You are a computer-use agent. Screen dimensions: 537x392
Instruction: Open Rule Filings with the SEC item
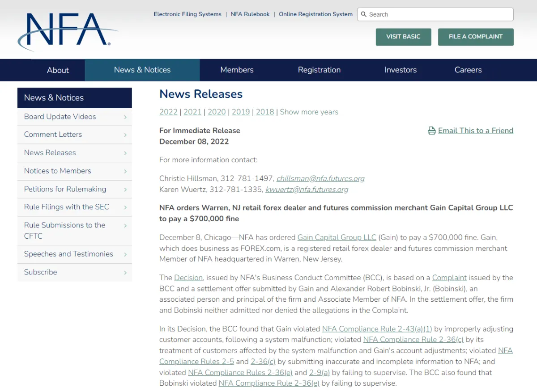75,207
